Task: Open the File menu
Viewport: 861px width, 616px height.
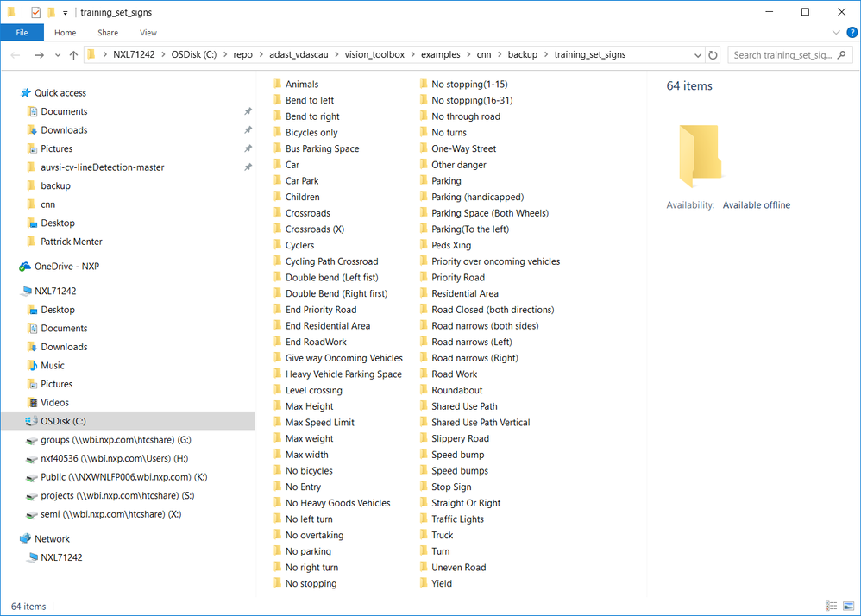Action: (x=22, y=32)
